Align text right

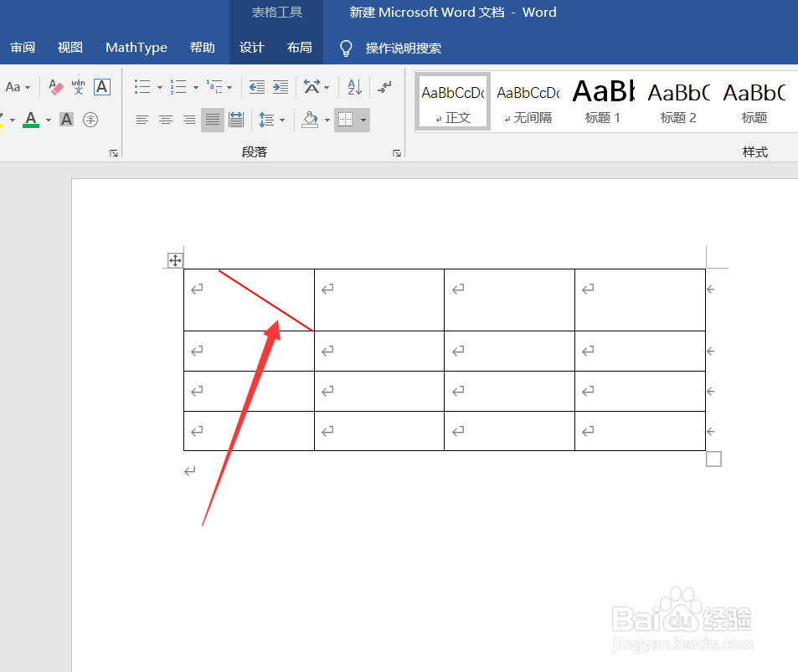[x=188, y=120]
